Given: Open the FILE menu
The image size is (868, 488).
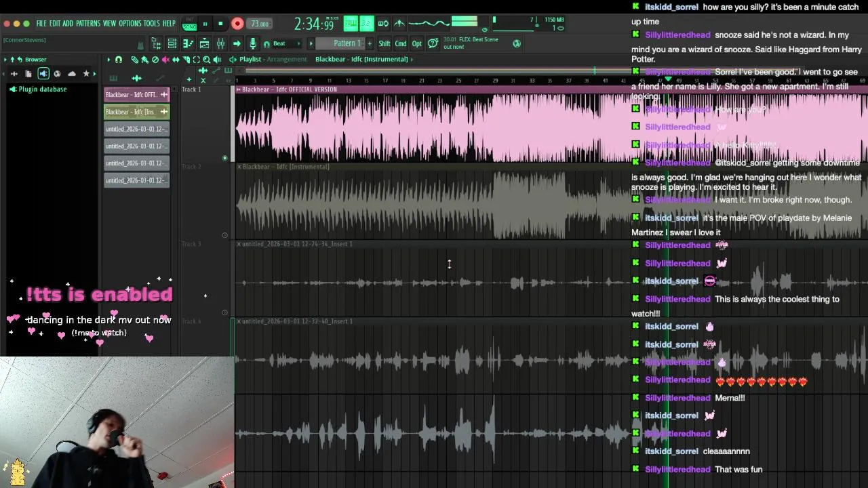Looking at the screenshot, I should 41,24.
